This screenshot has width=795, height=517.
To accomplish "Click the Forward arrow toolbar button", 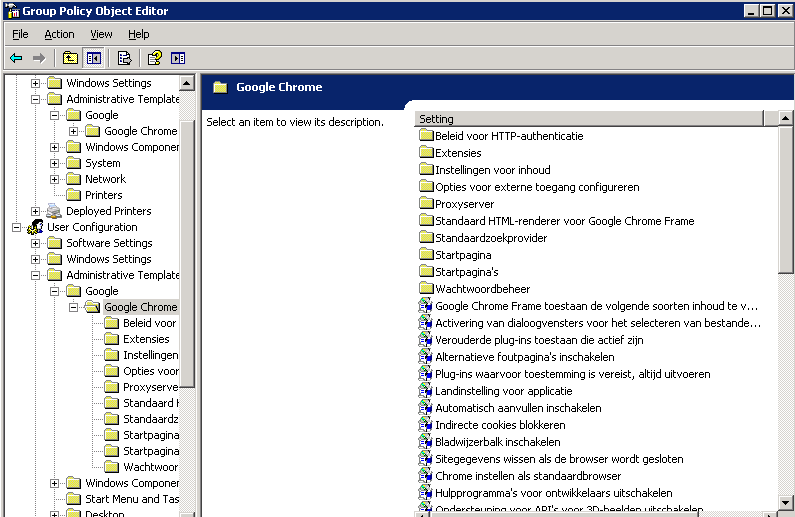I will [39, 58].
